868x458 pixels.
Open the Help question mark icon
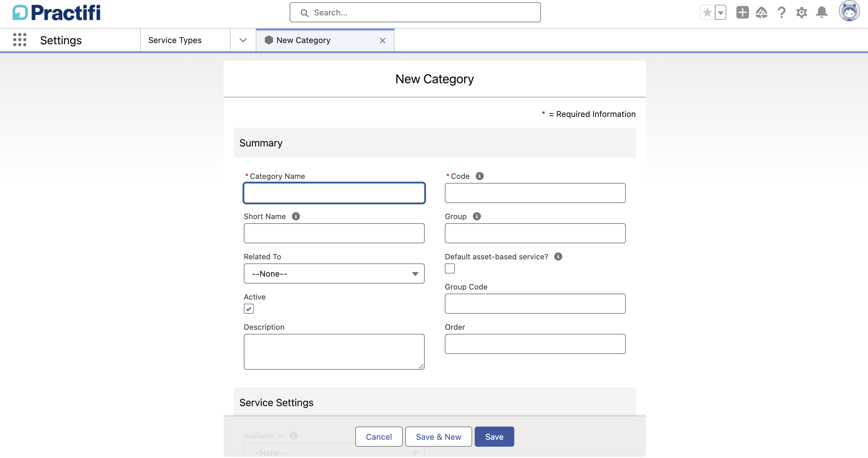coord(781,13)
